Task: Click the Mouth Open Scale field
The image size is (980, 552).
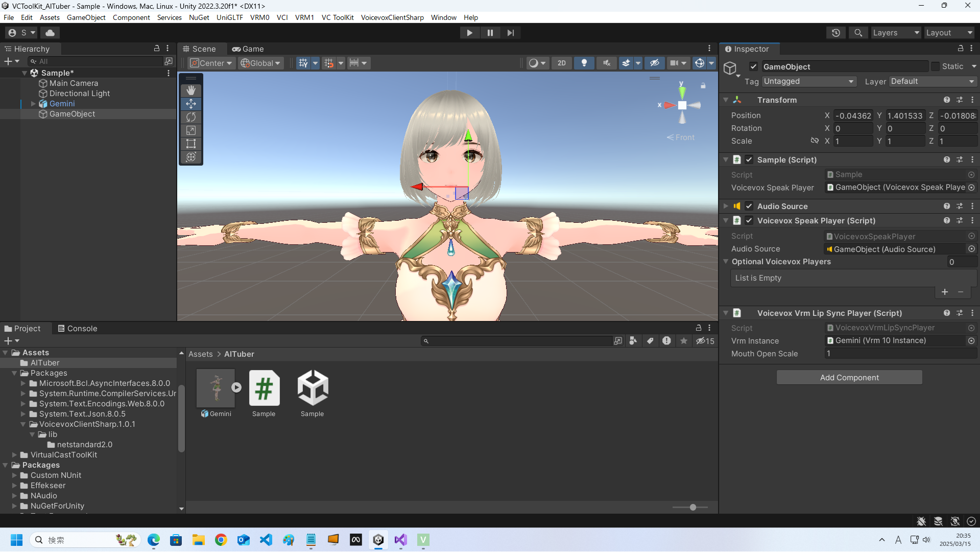Action: click(900, 354)
